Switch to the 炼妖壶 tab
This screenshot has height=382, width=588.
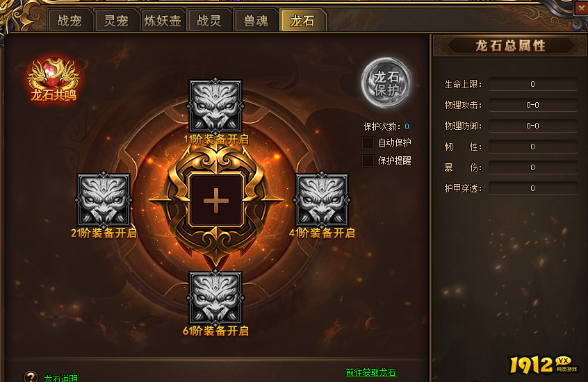tap(163, 21)
